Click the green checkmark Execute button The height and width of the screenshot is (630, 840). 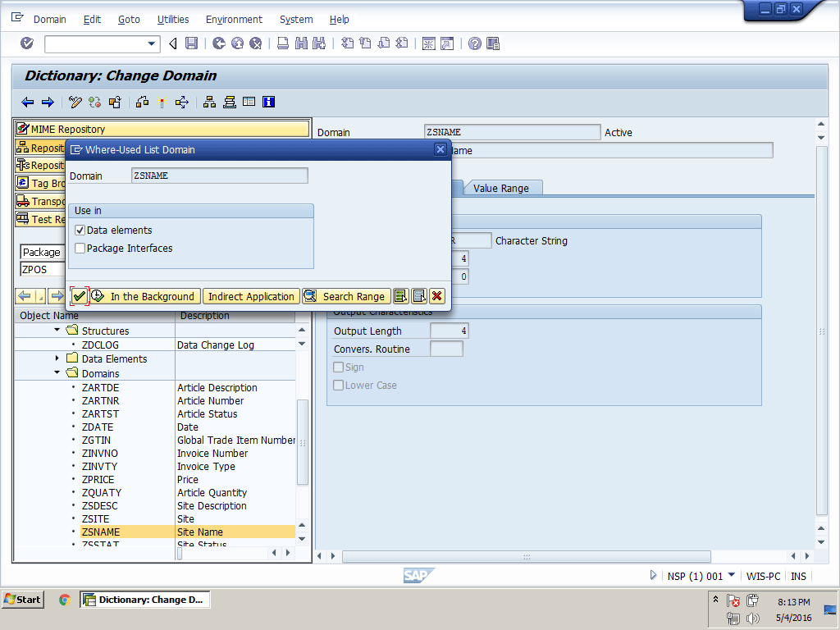click(80, 296)
